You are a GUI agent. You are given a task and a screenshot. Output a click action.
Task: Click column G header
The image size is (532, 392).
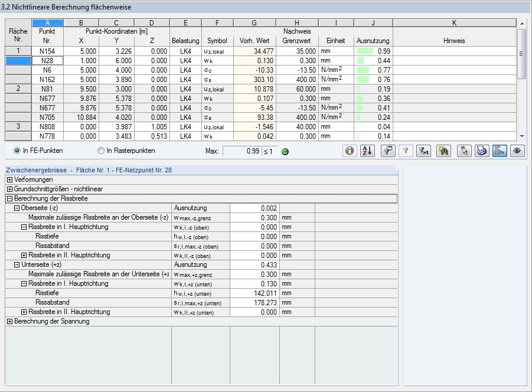254,22
